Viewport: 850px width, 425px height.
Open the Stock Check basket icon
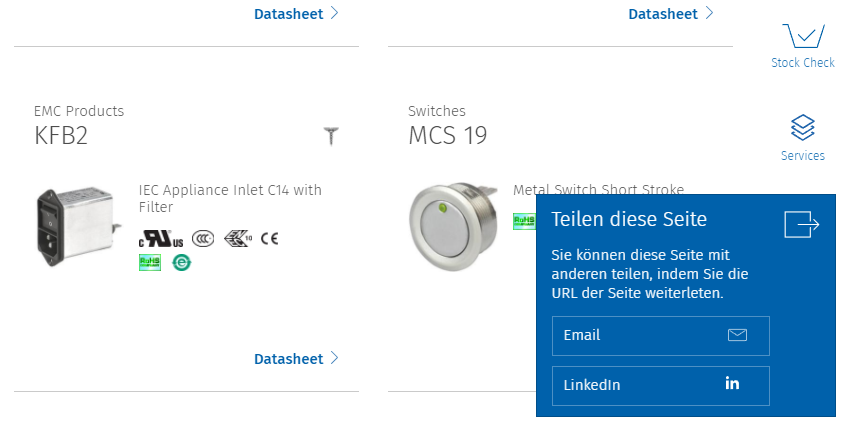(x=803, y=36)
